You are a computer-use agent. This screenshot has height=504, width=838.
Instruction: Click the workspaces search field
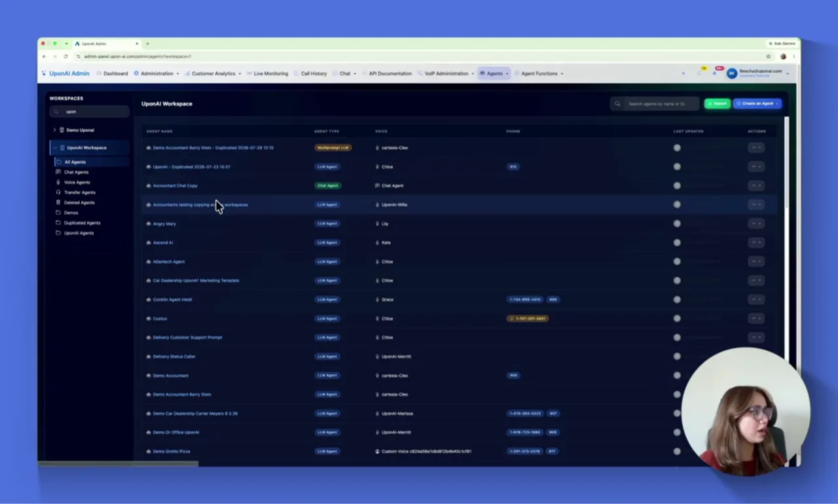click(90, 112)
